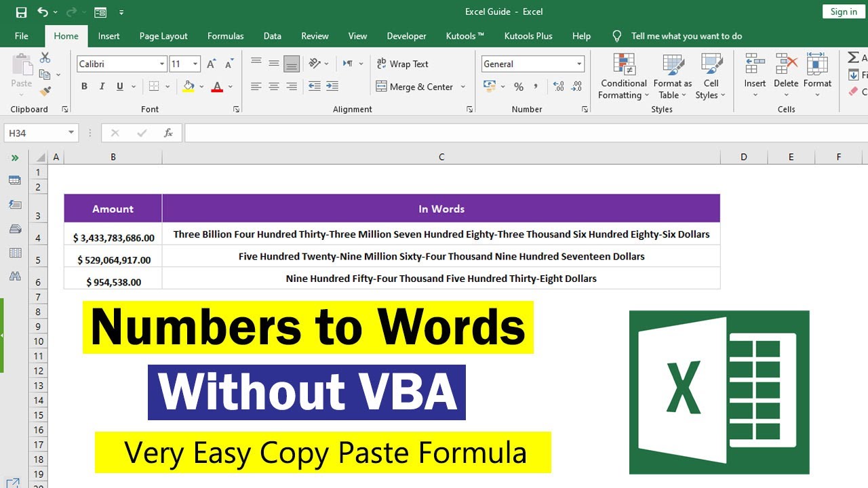868x488 pixels.
Task: Open the Kutools Plus tab
Action: coord(528,36)
